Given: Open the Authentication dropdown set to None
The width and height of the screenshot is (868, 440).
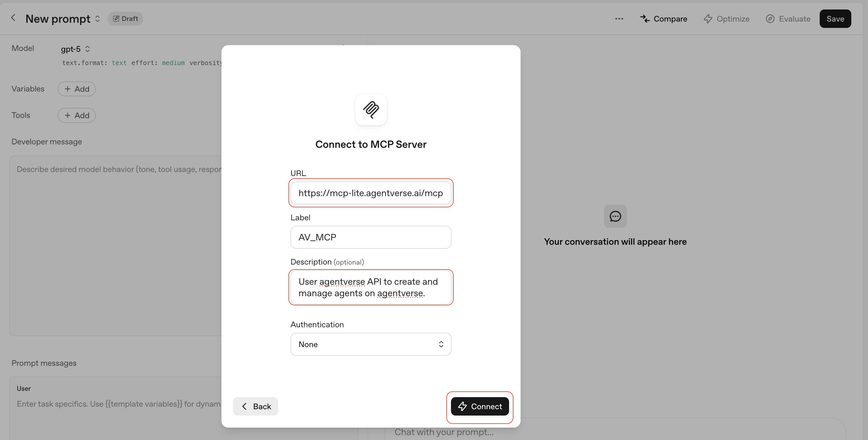Looking at the screenshot, I should [x=371, y=344].
